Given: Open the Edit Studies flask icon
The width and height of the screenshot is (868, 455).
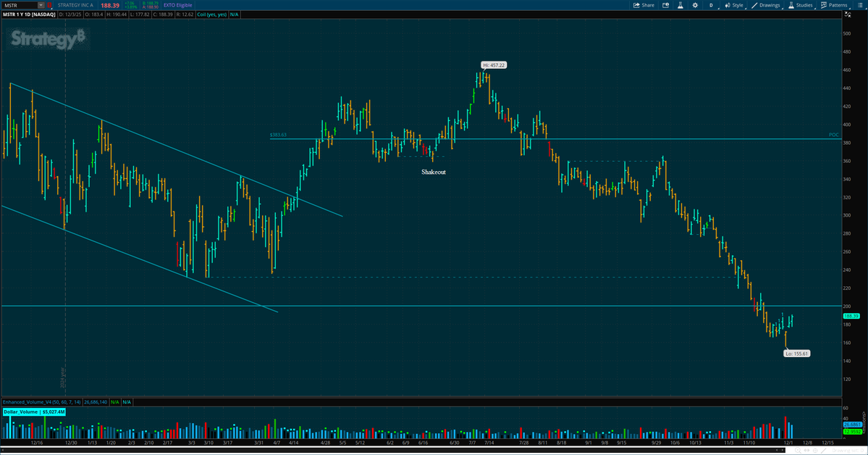Looking at the screenshot, I should 681,5.
